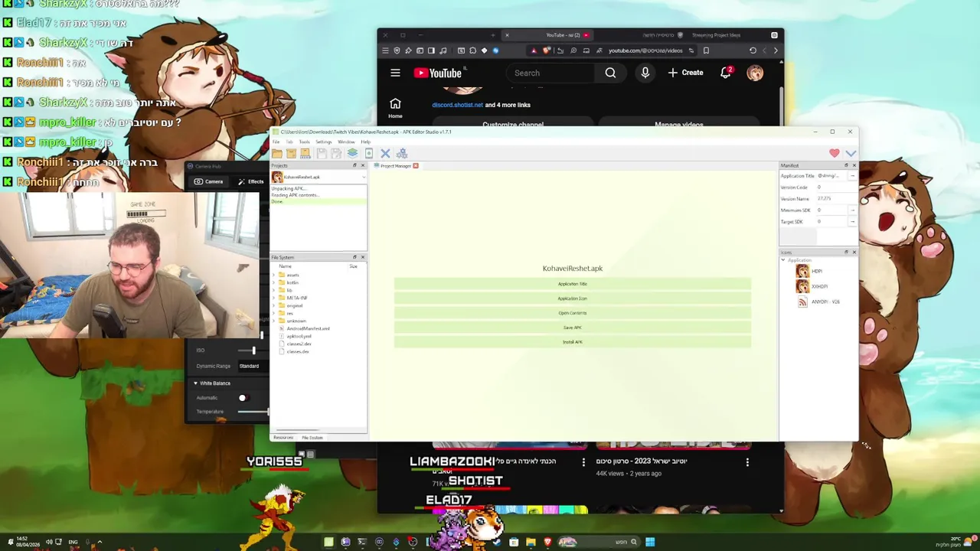
Task: Click the HDPI application icon entry
Action: coord(811,271)
